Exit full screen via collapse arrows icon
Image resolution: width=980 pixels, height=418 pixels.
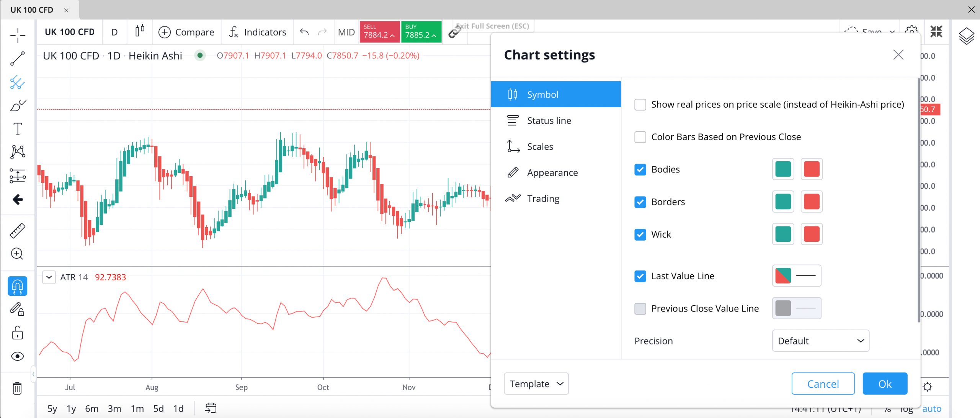pyautogui.click(x=936, y=31)
